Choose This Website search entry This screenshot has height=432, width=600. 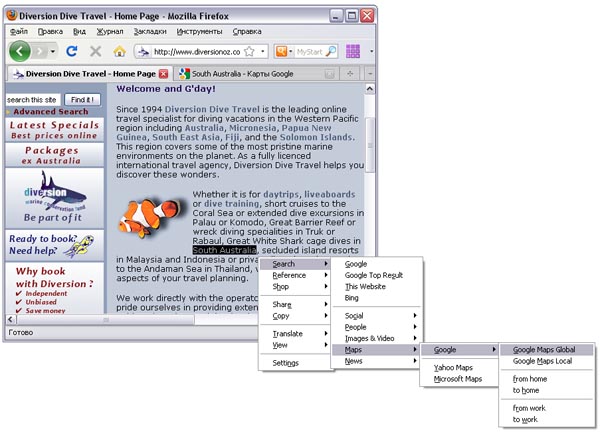pyautogui.click(x=377, y=287)
